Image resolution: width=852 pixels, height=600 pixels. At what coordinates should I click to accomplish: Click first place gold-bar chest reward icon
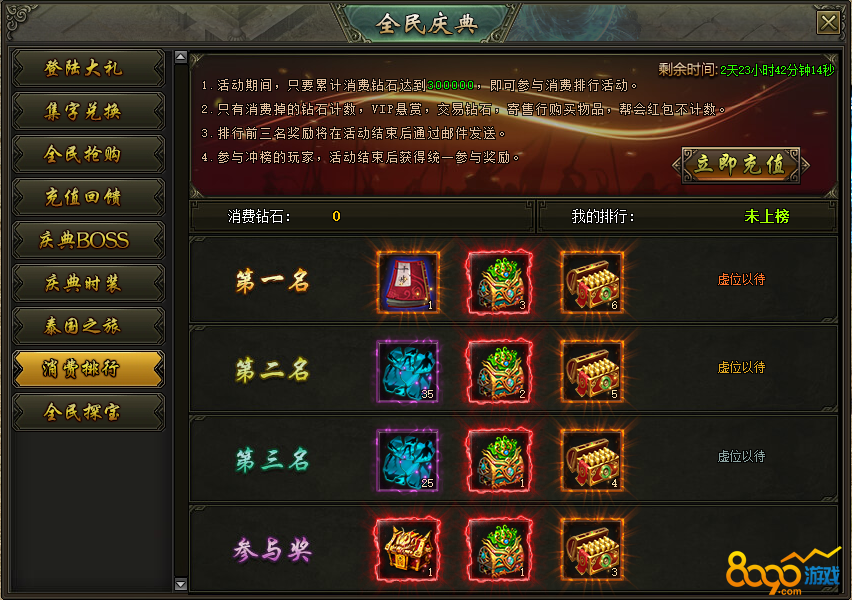click(592, 282)
